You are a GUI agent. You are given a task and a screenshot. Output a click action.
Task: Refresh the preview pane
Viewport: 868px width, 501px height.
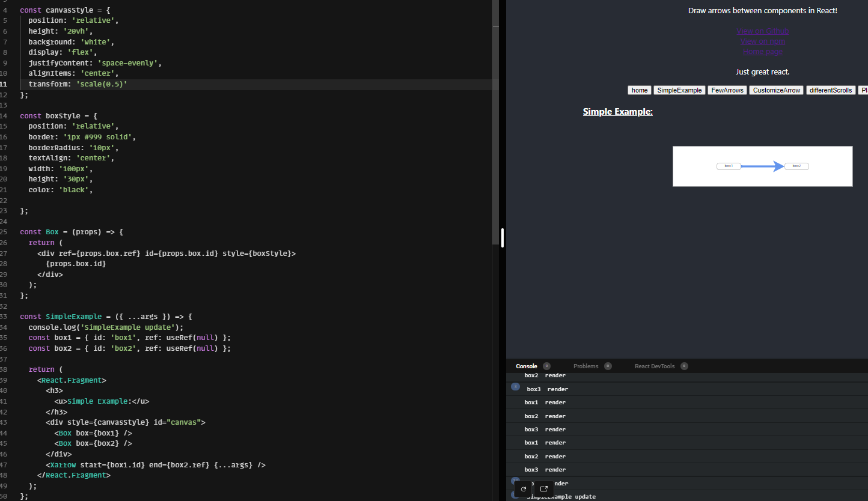click(523, 489)
